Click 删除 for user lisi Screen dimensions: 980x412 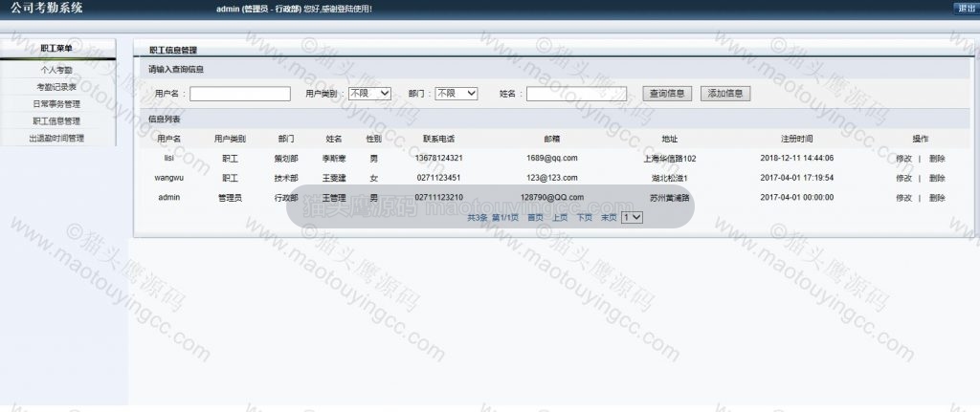(x=937, y=159)
